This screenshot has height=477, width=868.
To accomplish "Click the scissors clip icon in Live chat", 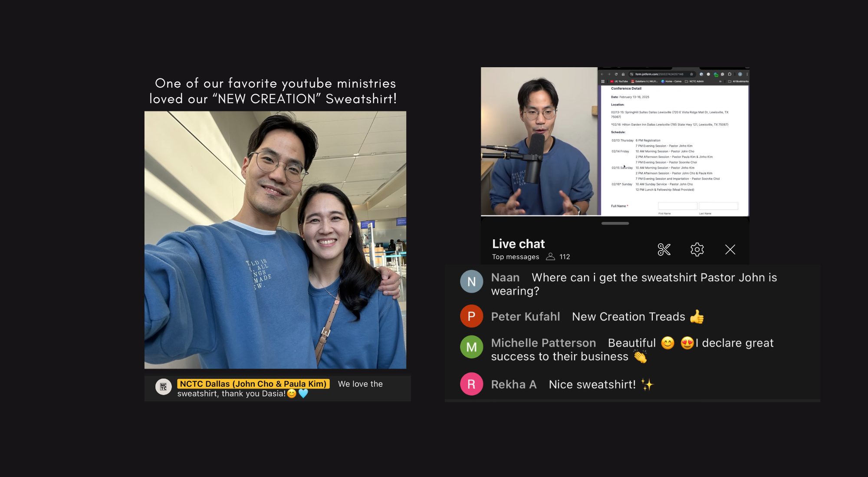I will [x=664, y=249].
